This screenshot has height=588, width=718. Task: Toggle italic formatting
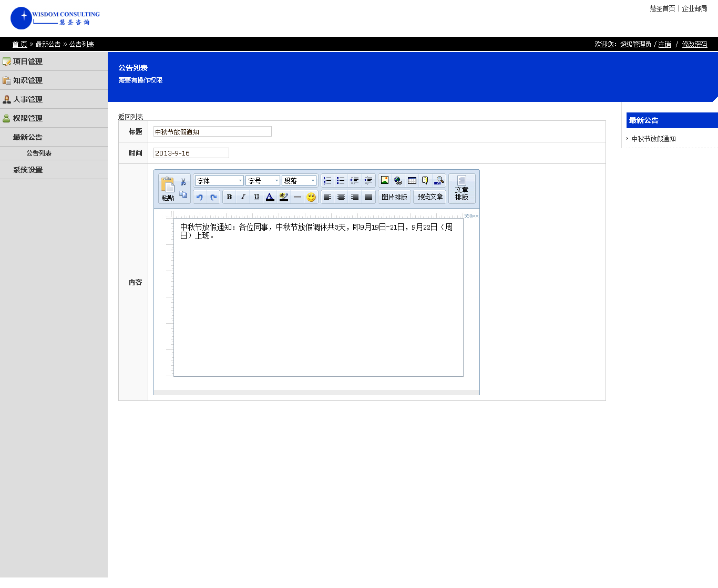[243, 197]
